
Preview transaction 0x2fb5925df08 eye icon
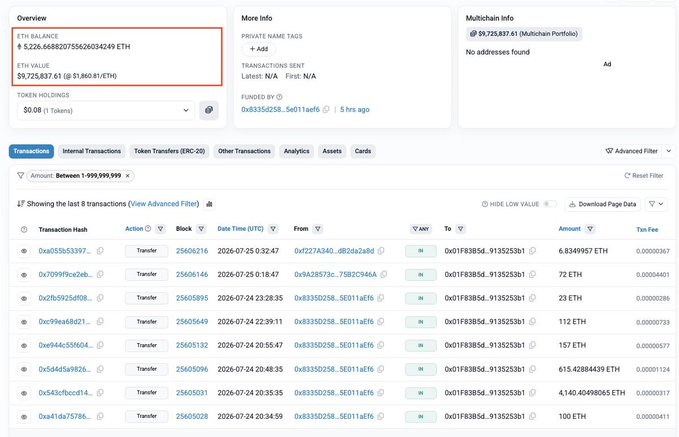coord(24,298)
